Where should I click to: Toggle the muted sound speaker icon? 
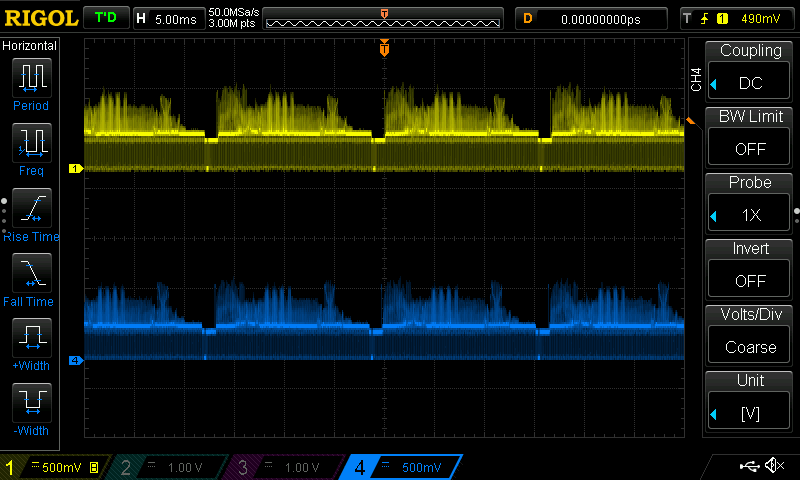coord(774,465)
